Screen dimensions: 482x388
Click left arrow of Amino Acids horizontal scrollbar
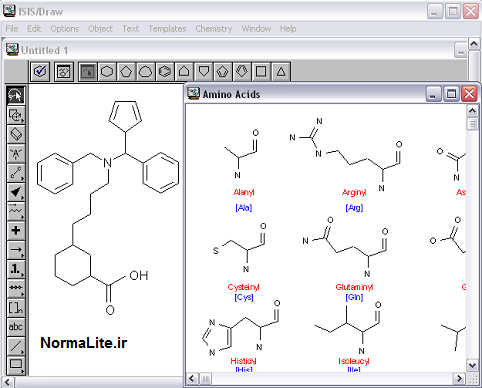pyautogui.click(x=192, y=379)
